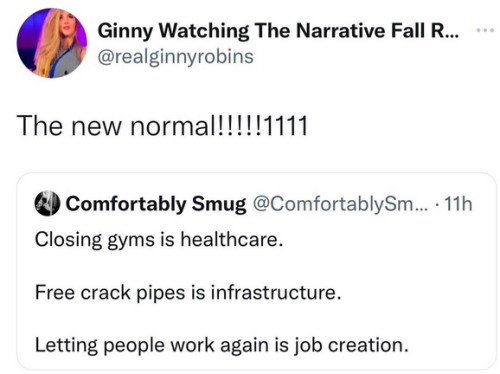The width and height of the screenshot is (500, 374).
Task: Click Ginny's round profile picture
Action: pos(52,43)
